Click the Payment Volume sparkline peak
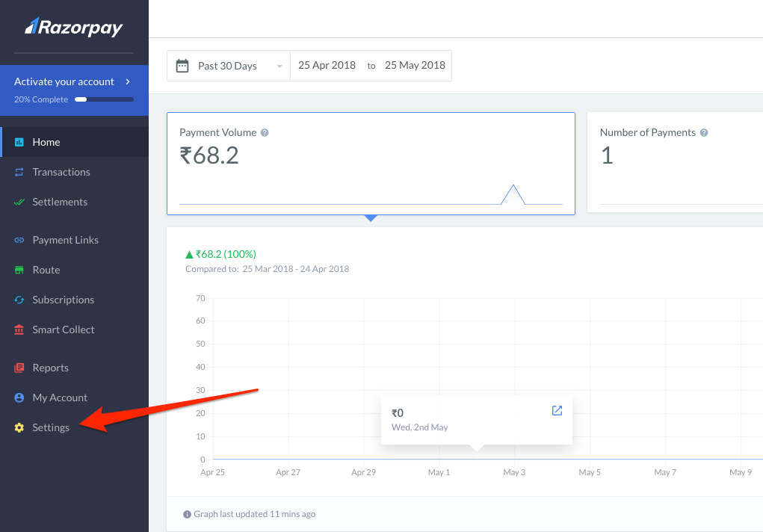 click(x=513, y=186)
